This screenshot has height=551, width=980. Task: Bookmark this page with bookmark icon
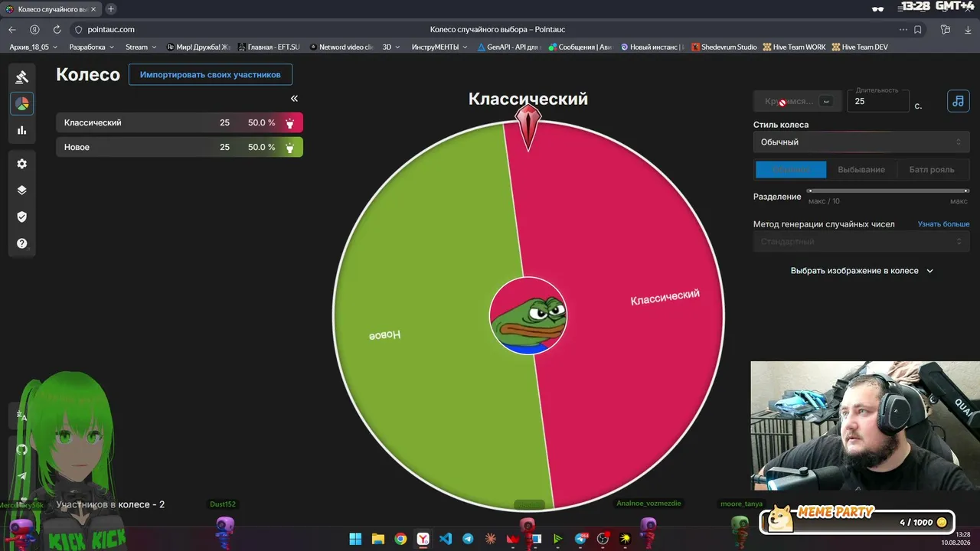918,30
